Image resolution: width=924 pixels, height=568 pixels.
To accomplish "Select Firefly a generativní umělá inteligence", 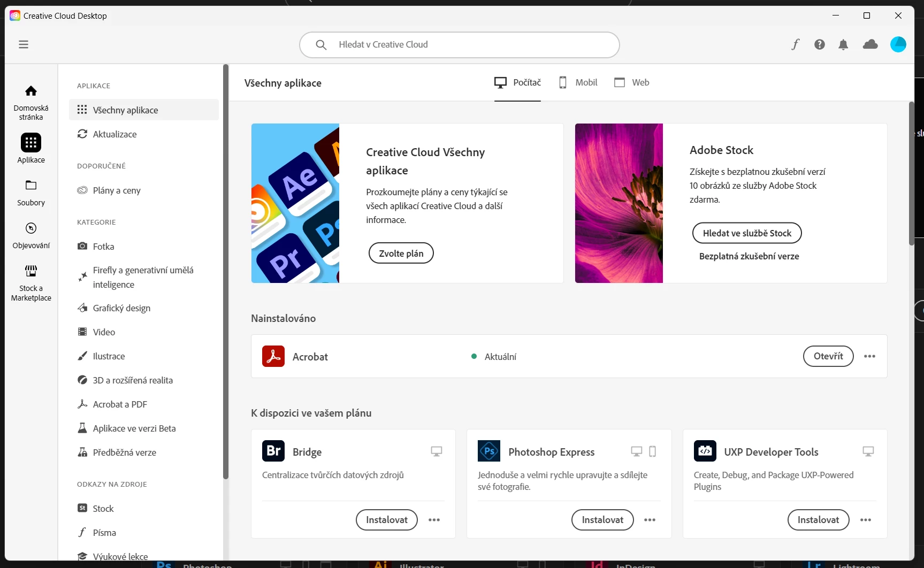I will pyautogui.click(x=144, y=277).
